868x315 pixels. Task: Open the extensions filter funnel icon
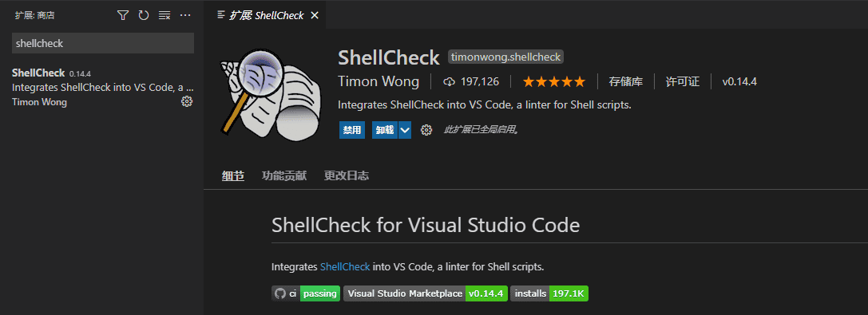(123, 15)
